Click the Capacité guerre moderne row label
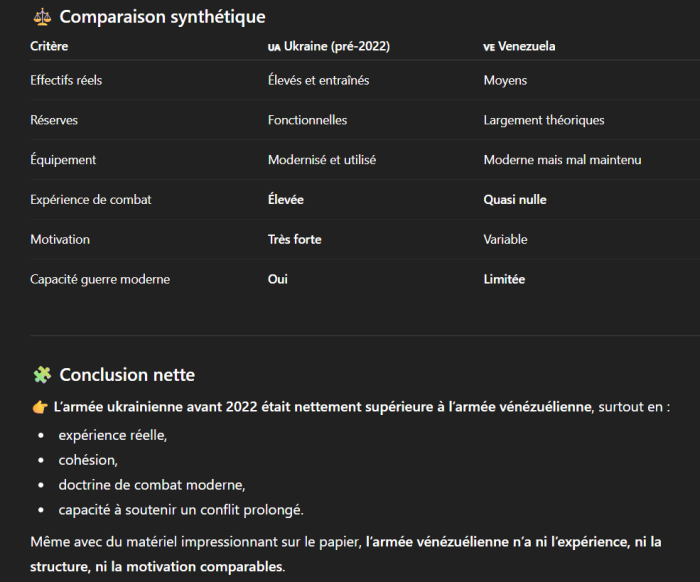 point(100,280)
